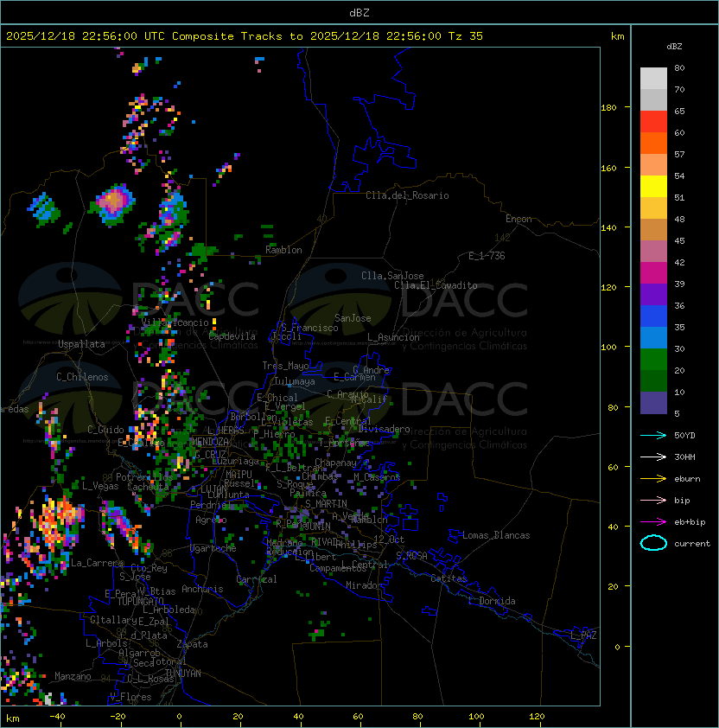Click the 'L_Vegas' map label
Screen dimensions: 719x728
tap(100, 486)
